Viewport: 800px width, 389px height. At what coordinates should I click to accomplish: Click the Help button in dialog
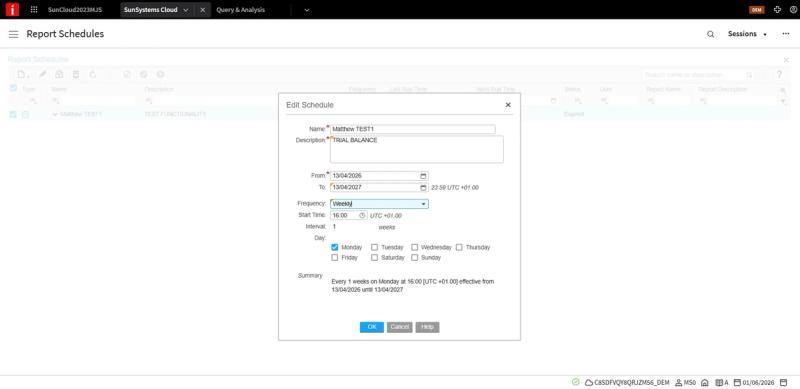[428, 327]
